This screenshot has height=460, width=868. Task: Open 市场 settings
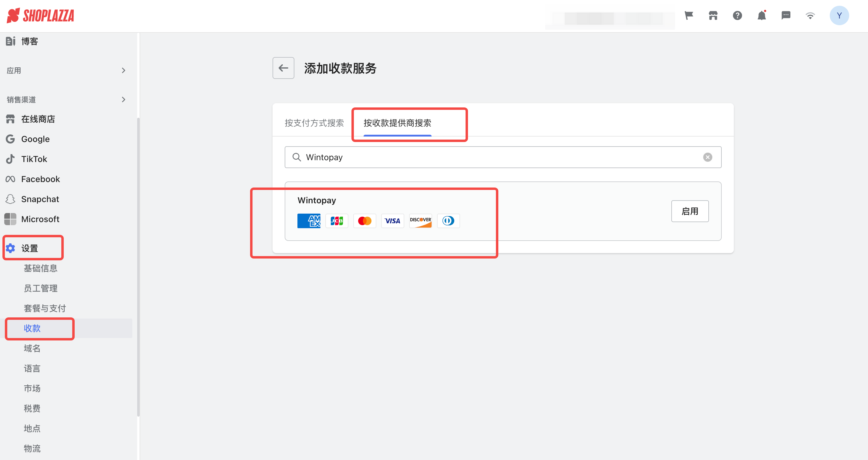coord(32,388)
